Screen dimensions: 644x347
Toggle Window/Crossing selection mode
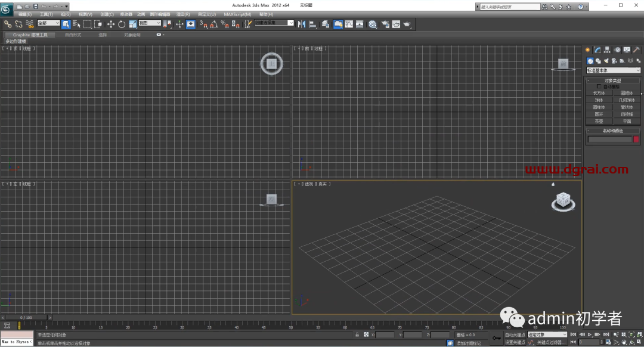pos(98,24)
